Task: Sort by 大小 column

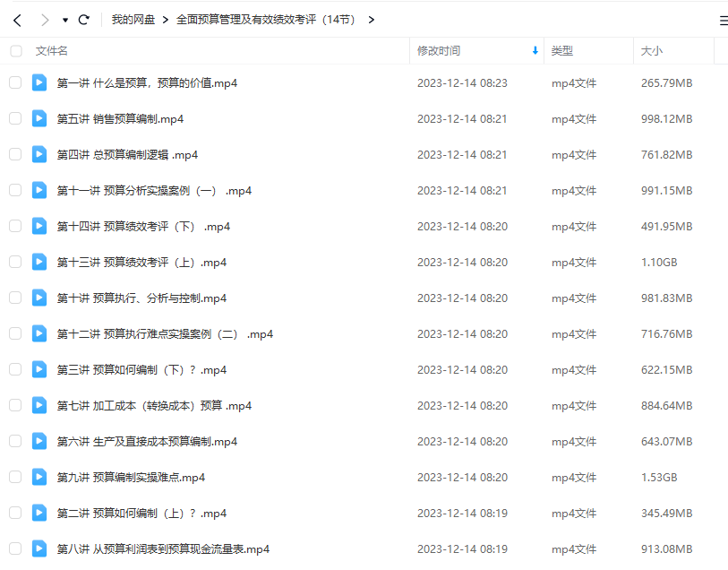Action: (x=651, y=51)
